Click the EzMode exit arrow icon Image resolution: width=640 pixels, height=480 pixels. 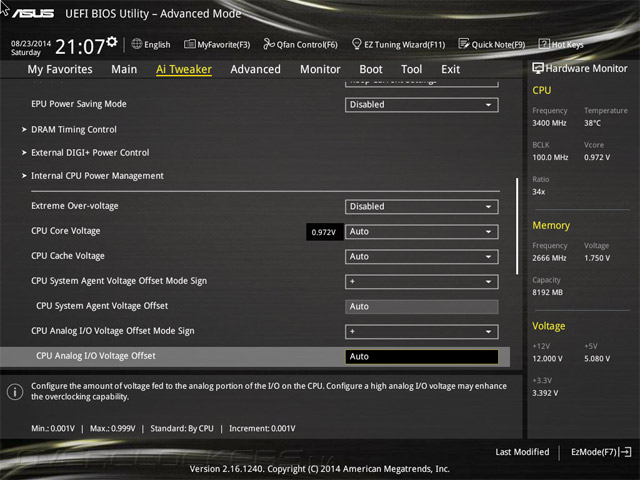click(x=625, y=452)
